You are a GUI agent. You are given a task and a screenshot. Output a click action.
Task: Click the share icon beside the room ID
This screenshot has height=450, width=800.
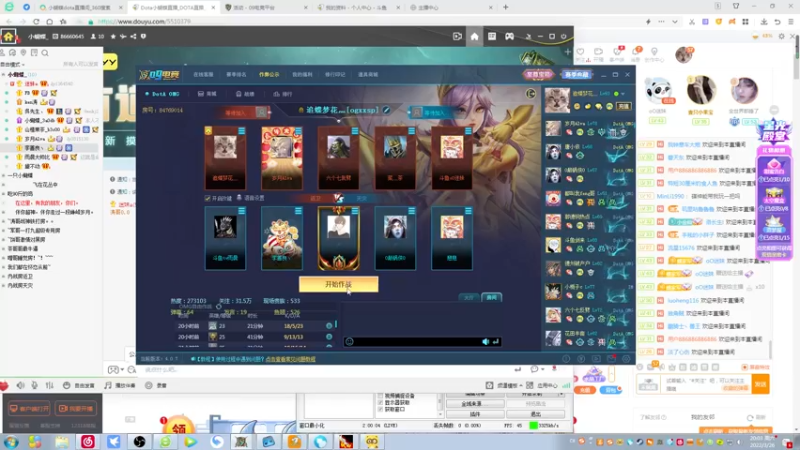point(133,37)
